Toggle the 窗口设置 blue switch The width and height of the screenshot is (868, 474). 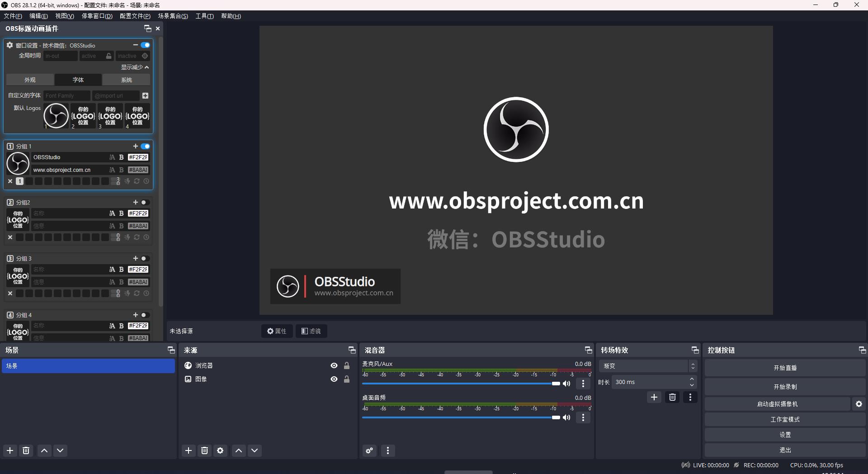145,45
